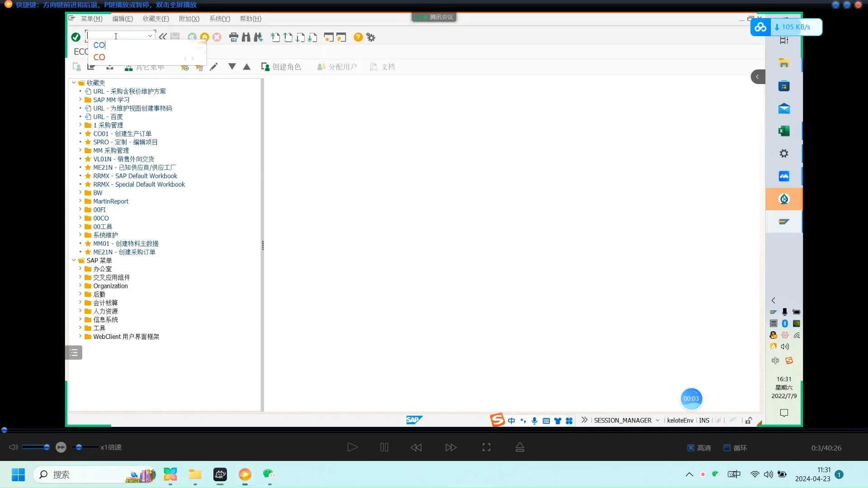The image size is (868, 488).
Task: Click the green checkmark Enter icon
Action: (x=76, y=37)
